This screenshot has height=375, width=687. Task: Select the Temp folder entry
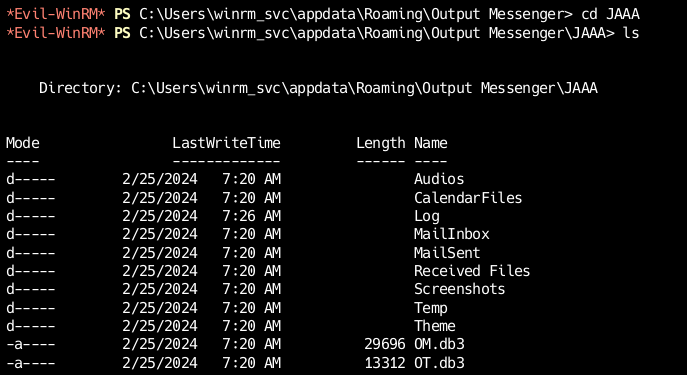tap(431, 308)
